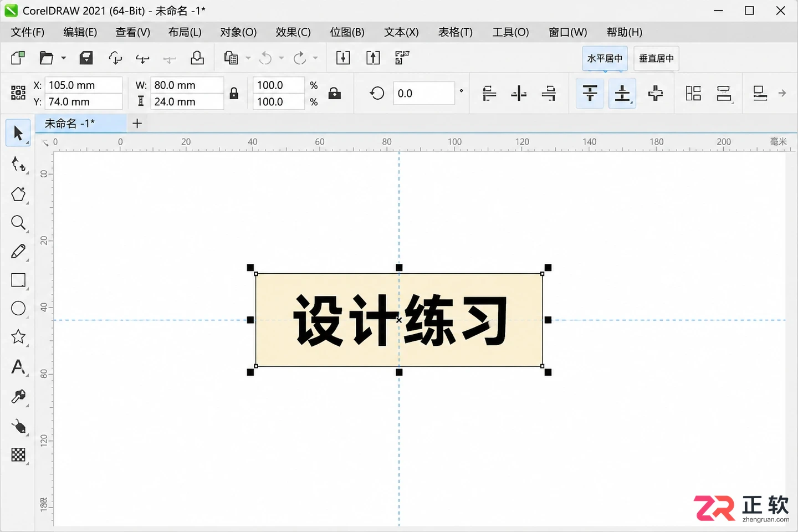
Task: Select the Polygon tool
Action: (x=18, y=194)
